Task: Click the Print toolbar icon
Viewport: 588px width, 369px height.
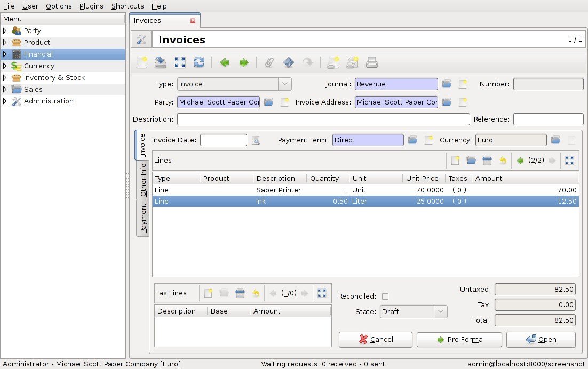Action: [x=371, y=62]
